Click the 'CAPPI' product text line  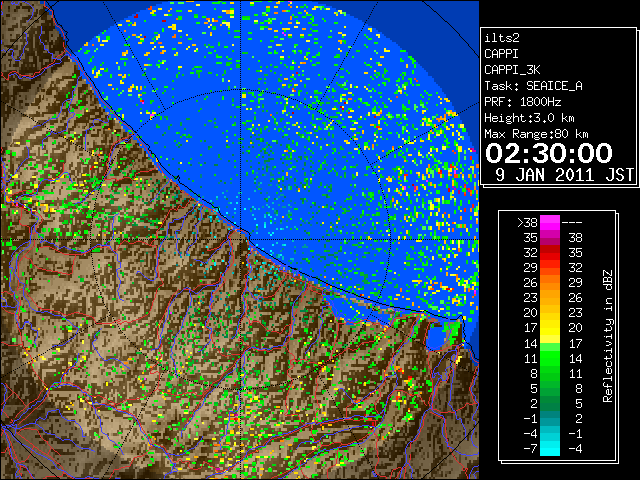(x=501, y=54)
